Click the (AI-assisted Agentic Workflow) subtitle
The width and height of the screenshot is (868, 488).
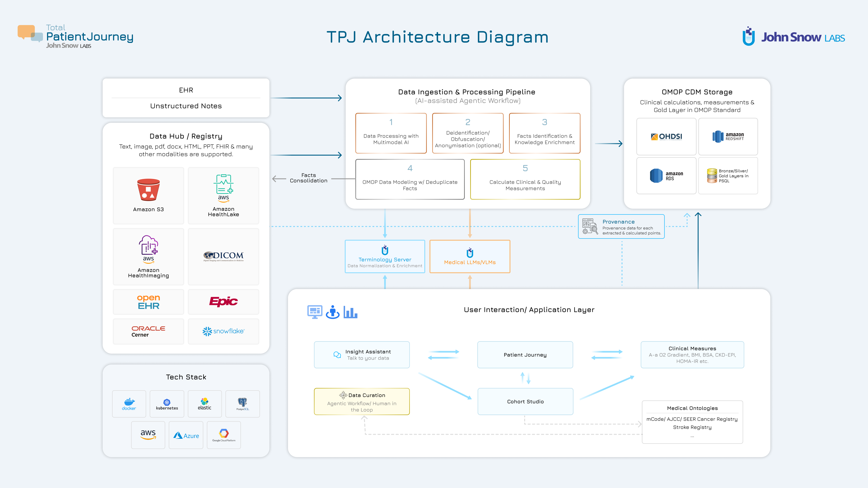pos(468,101)
